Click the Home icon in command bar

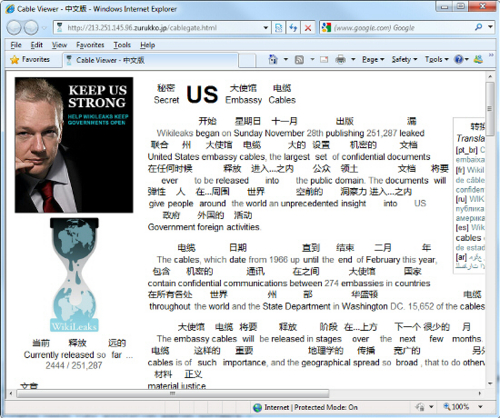[x=273, y=59]
